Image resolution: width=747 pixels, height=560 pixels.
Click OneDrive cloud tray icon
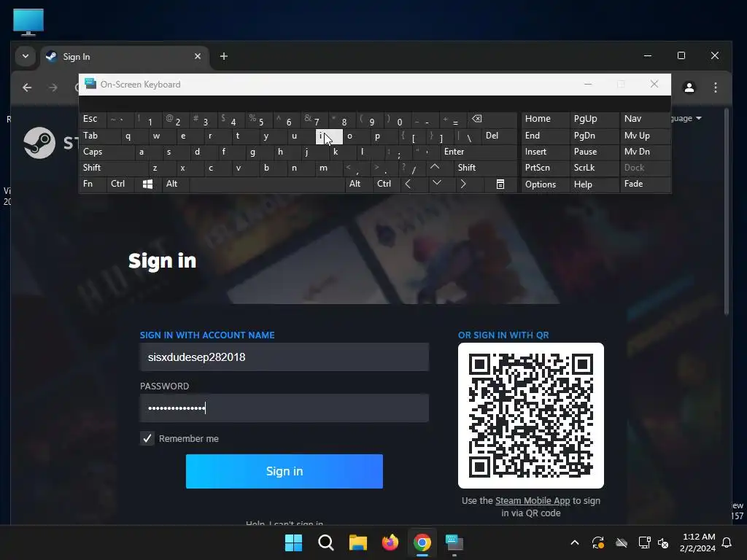(x=622, y=542)
